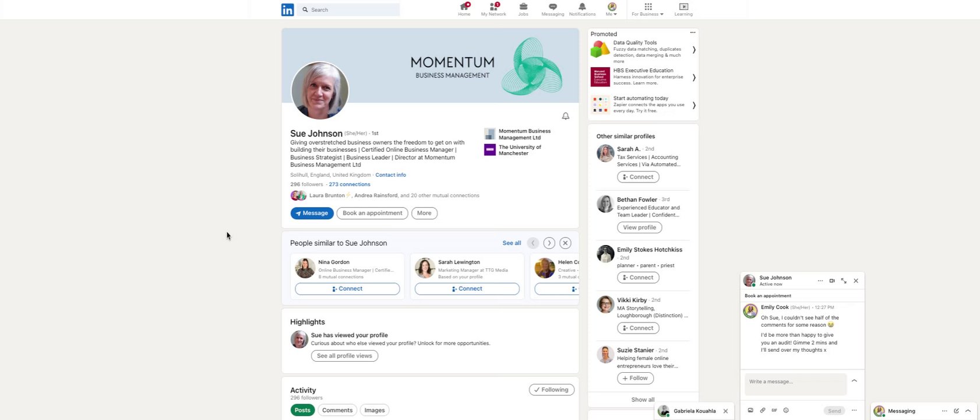Close the Gabriela Kouahla chat tab
Viewport: 980px width, 420px height.
[725, 411]
